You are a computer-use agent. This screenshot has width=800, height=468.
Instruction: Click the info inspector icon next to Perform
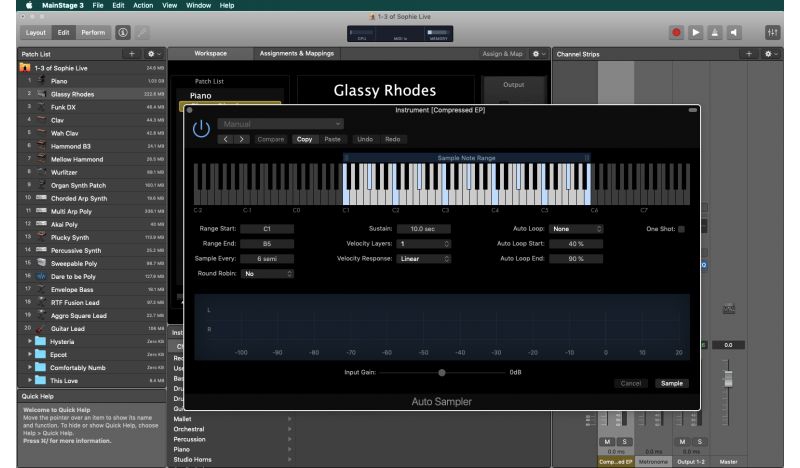(123, 33)
